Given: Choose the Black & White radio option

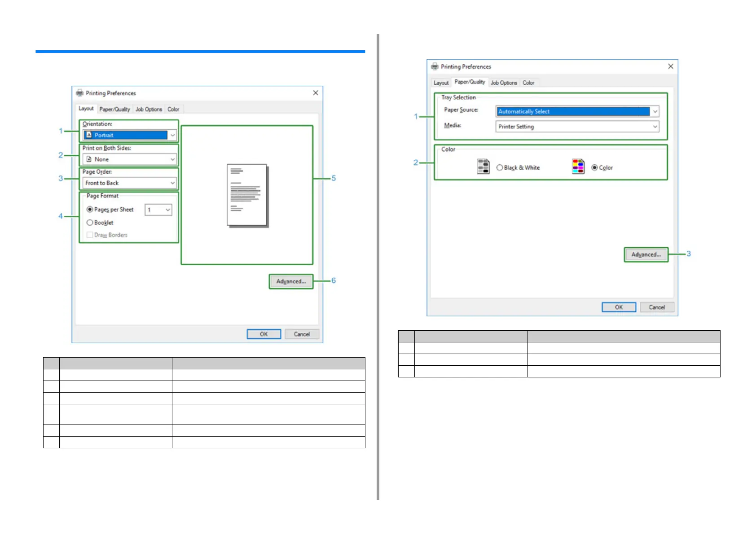Looking at the screenshot, I should coord(500,168).
